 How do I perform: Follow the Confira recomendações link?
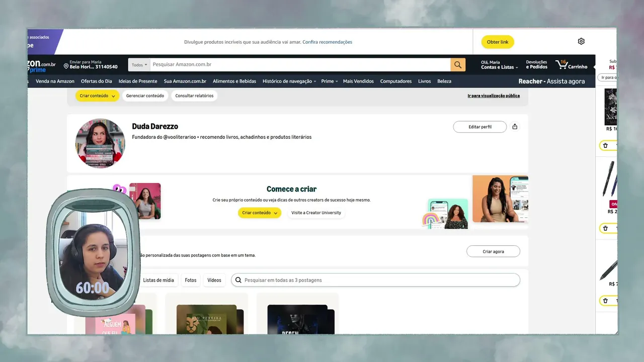[x=327, y=42]
